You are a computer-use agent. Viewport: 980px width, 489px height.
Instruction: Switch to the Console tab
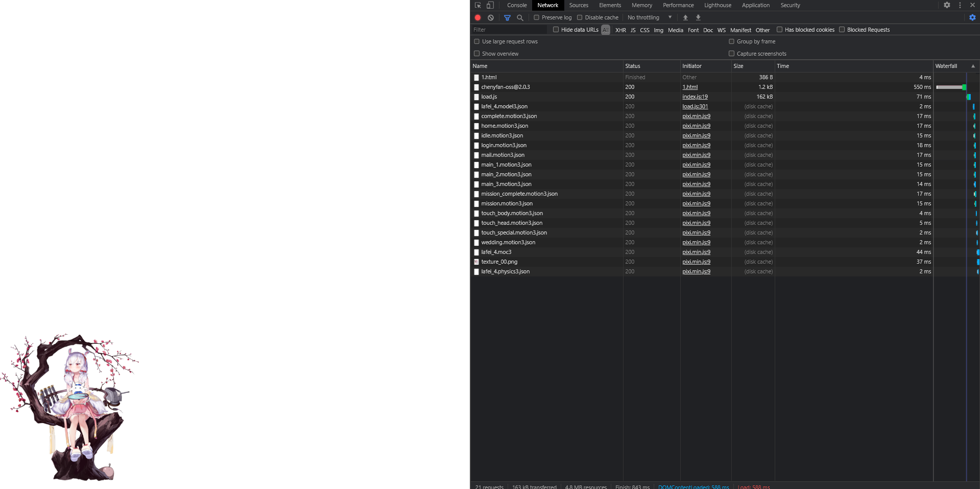(517, 5)
